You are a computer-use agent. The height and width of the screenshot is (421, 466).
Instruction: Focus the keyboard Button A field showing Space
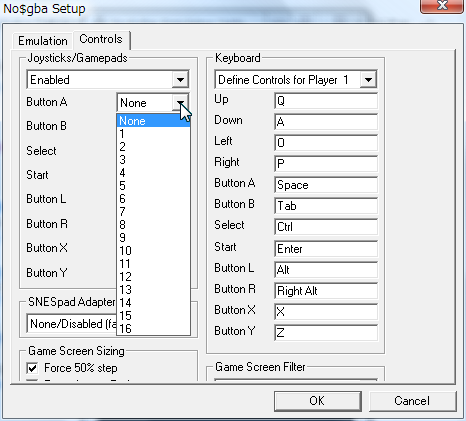[326, 185]
